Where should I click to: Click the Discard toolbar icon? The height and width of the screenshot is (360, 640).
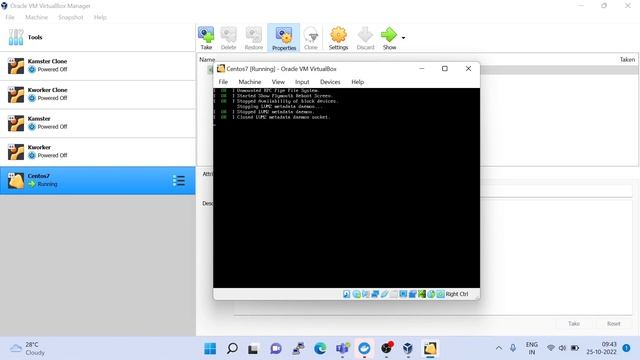tap(365, 38)
